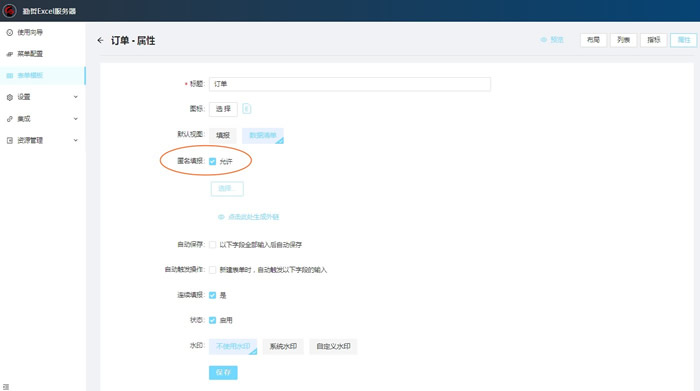Screen dimensions: 700x391
Task: Click the 点击此处生成外链 link
Action: 254,217
